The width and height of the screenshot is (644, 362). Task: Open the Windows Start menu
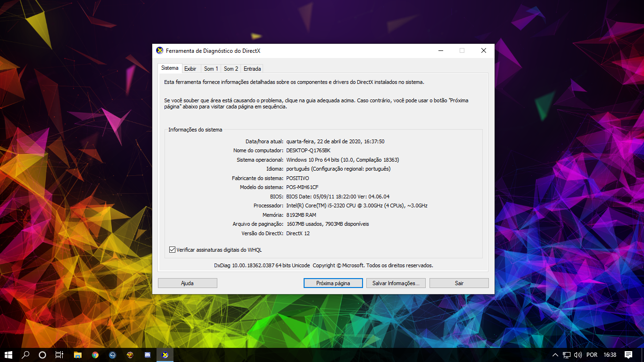click(x=8, y=355)
